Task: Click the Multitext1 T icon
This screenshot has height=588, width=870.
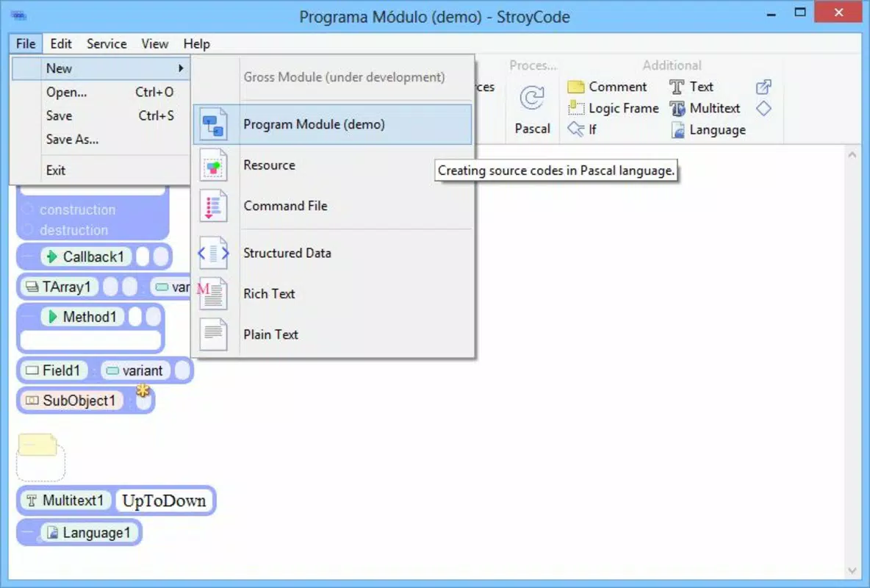Action: tap(32, 501)
